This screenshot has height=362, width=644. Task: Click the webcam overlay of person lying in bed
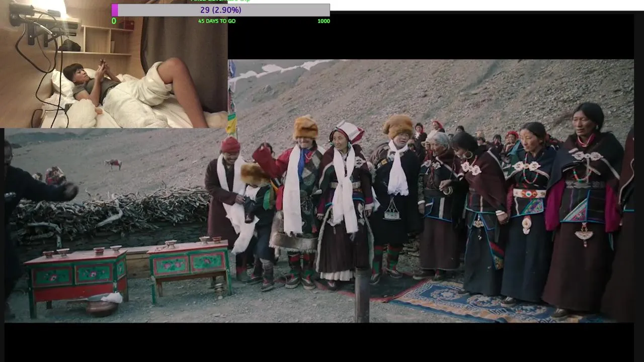pyautogui.click(x=114, y=64)
